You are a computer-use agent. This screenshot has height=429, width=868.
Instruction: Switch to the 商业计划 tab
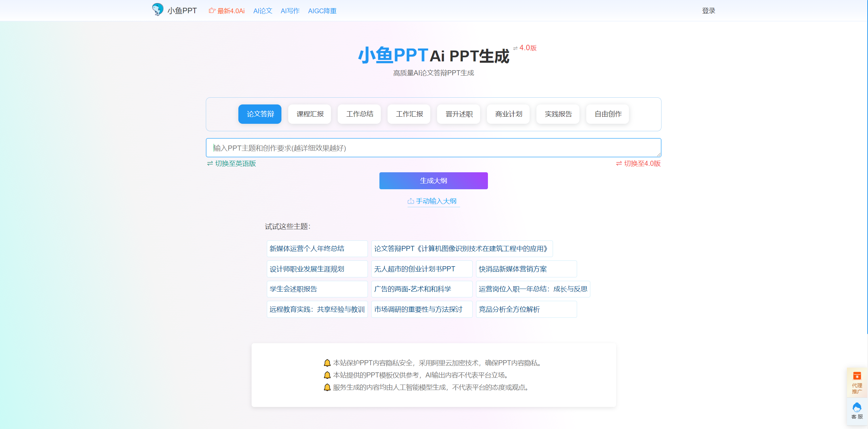508,114
